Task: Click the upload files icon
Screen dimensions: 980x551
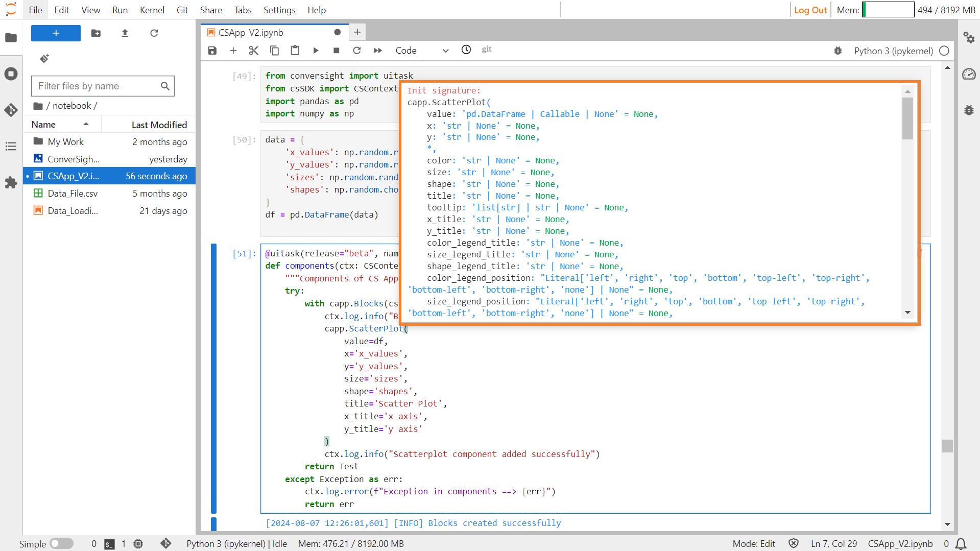Action: [x=125, y=33]
